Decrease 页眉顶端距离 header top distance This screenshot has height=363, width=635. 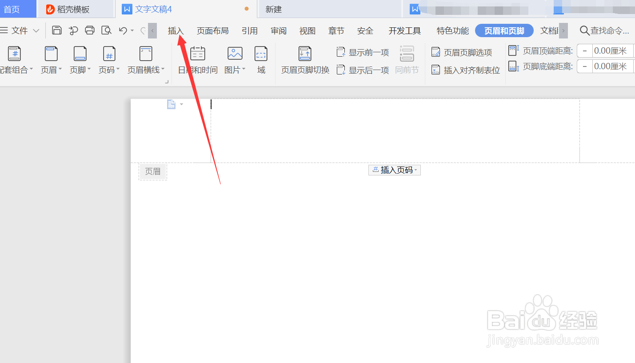coord(584,51)
